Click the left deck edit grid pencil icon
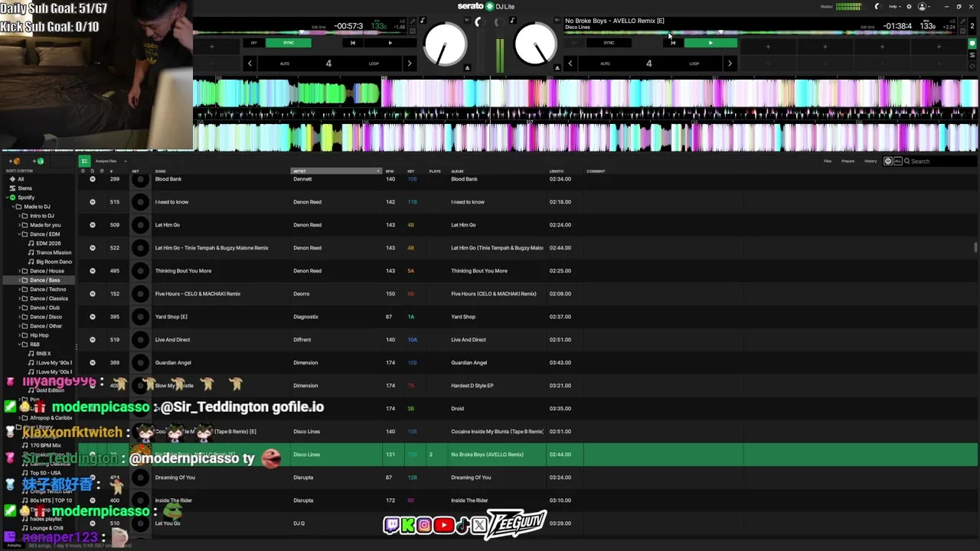 pos(412,21)
